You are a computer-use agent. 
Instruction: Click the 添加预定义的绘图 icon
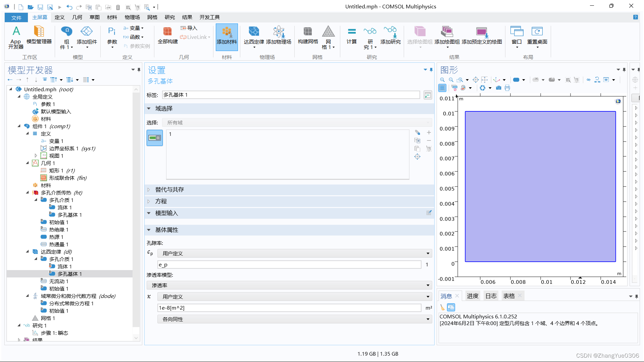pos(482,35)
